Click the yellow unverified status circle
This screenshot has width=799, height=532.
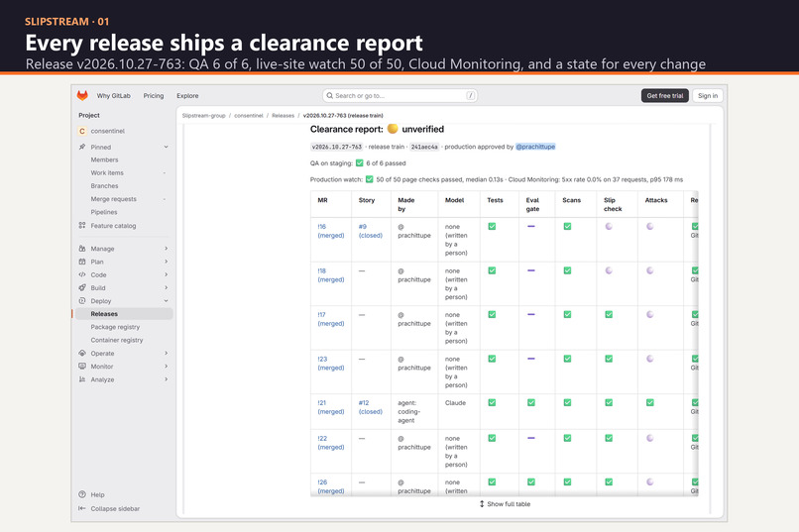click(393, 129)
